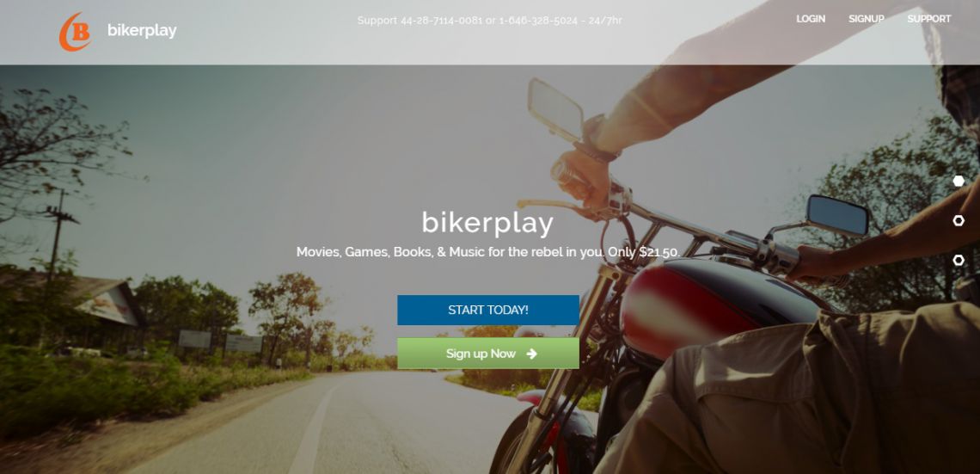Click the bikerplay brand name in header
The width and height of the screenshot is (980, 474).
[x=142, y=30]
